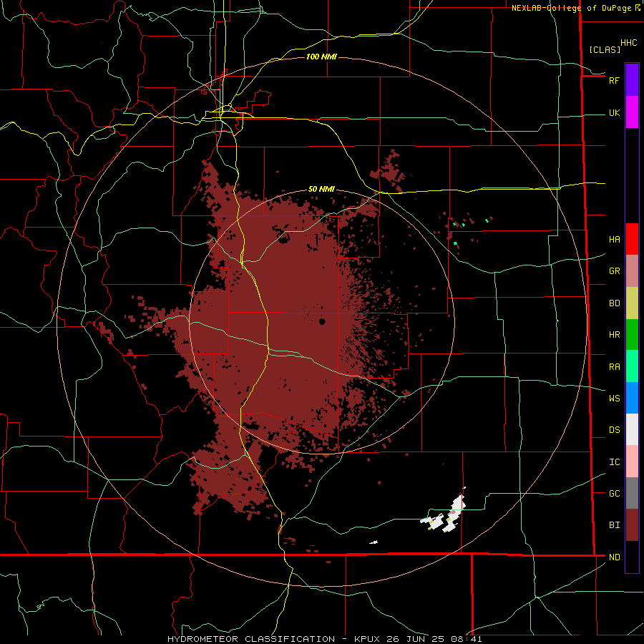Click the HR legend label
Image resolution: width=644 pixels, height=644 pixels.
[615, 335]
